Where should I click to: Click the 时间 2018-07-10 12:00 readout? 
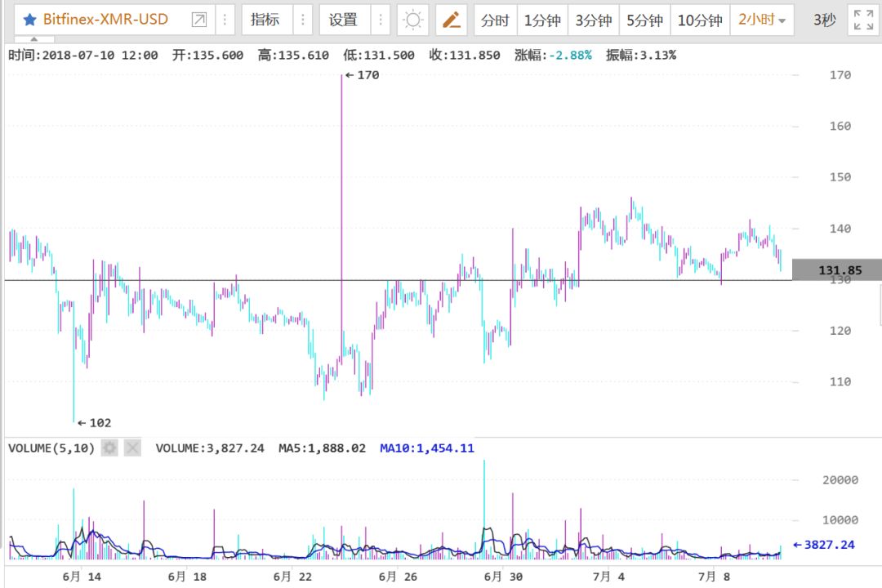coord(82,56)
